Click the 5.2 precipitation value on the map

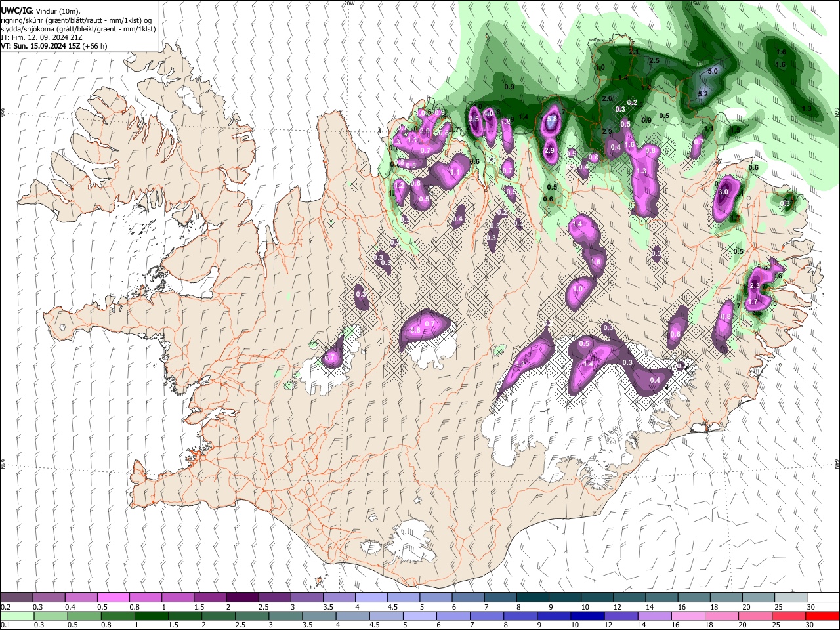pyautogui.click(x=703, y=94)
